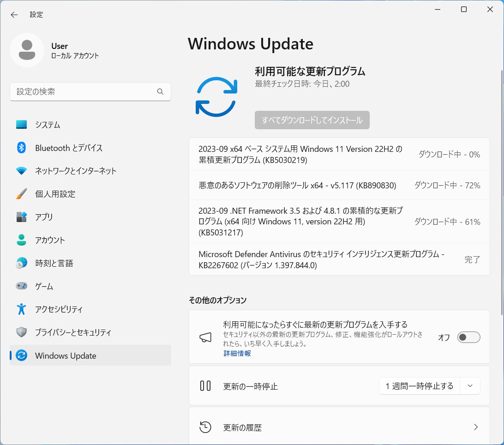Click the back arrow icon
Image resolution: width=504 pixels, height=445 pixels.
pos(14,15)
